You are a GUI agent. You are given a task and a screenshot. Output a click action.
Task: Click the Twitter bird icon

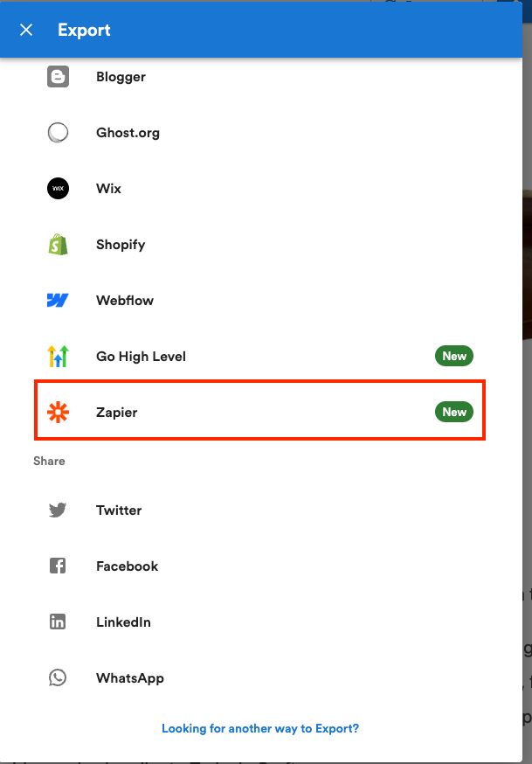coord(58,510)
